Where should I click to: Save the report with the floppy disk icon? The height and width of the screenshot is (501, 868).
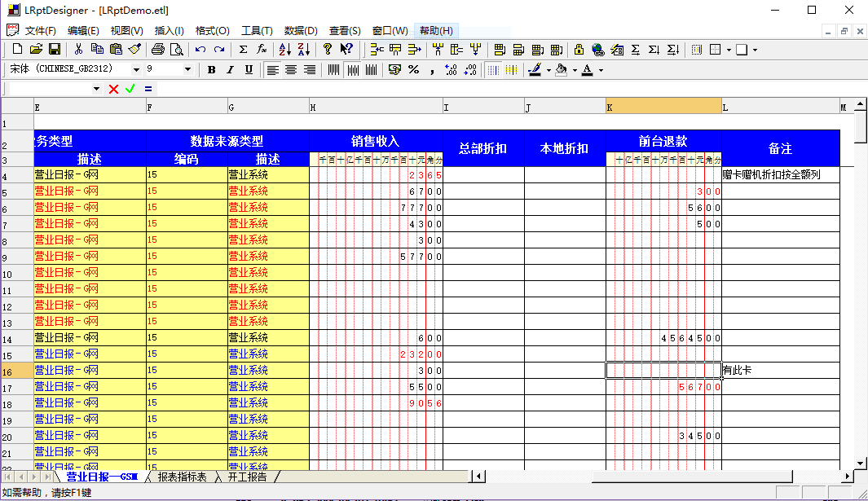[x=55, y=49]
